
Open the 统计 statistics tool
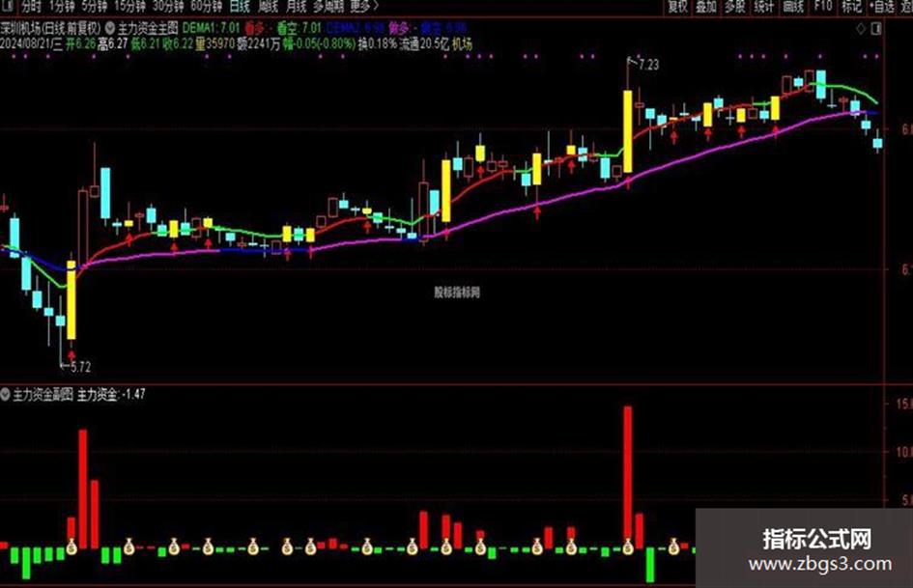[764, 7]
